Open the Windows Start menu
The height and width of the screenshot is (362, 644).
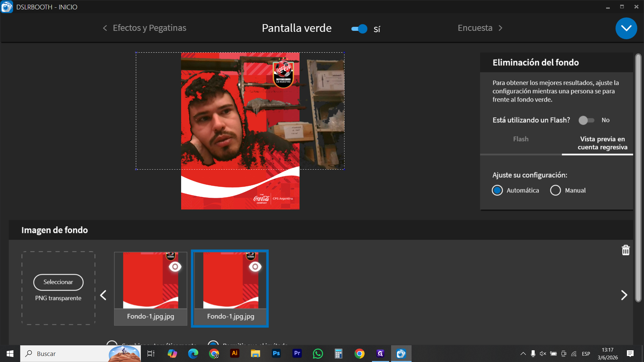(10, 354)
